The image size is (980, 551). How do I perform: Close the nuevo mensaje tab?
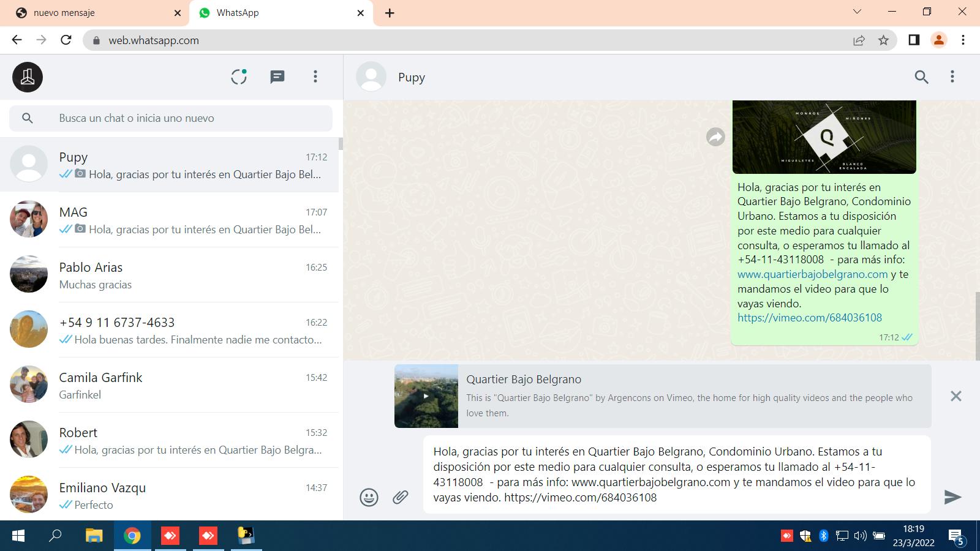[178, 13]
